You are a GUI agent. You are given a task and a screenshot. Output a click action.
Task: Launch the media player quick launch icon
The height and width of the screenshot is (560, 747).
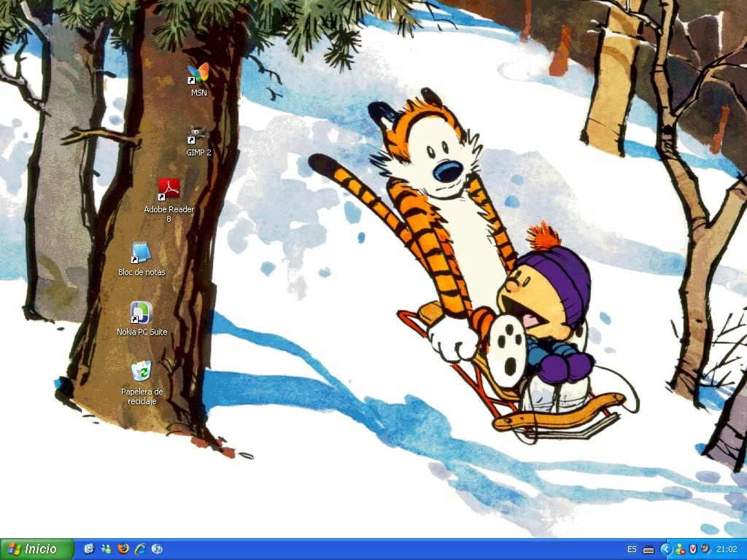[157, 549]
